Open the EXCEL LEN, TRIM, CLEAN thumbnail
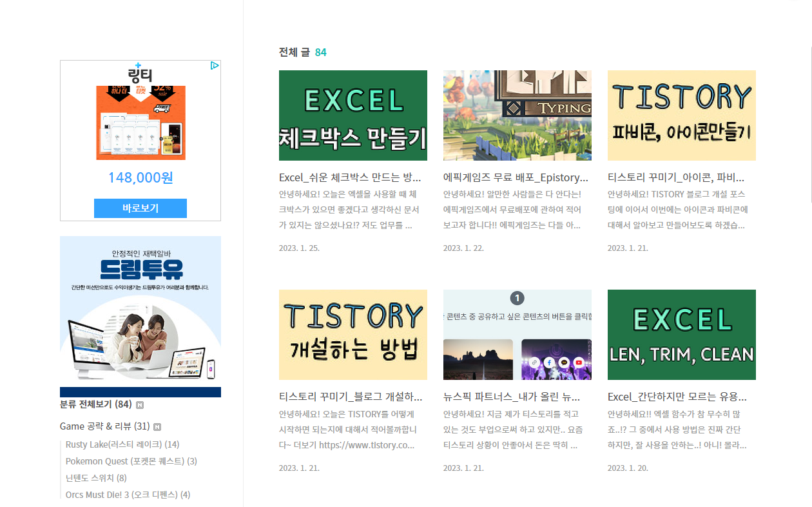The width and height of the screenshot is (812, 507). (682, 335)
